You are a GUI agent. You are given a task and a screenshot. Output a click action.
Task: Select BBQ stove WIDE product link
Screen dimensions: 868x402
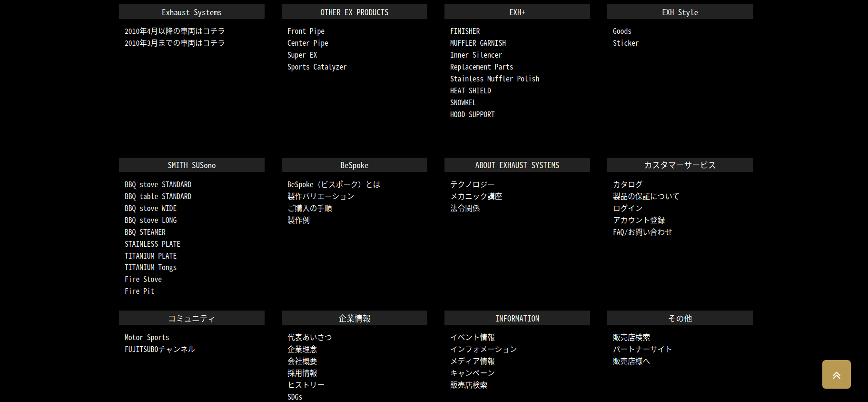tap(150, 209)
